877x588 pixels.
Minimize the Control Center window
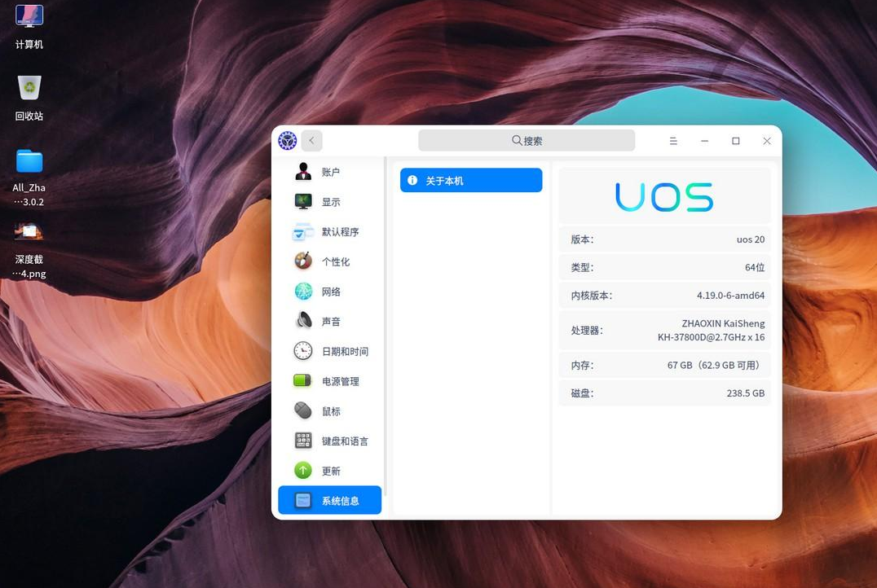(x=705, y=141)
